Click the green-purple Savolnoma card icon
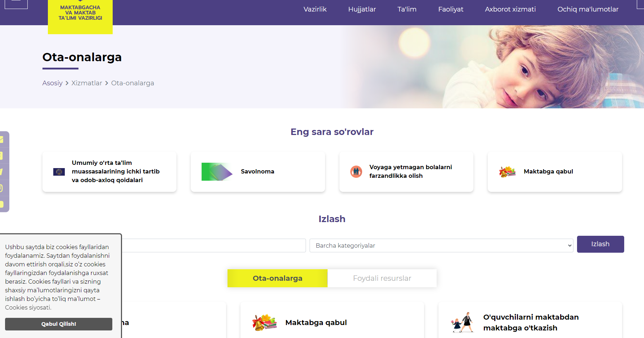The height and width of the screenshot is (338, 644). pyautogui.click(x=217, y=172)
